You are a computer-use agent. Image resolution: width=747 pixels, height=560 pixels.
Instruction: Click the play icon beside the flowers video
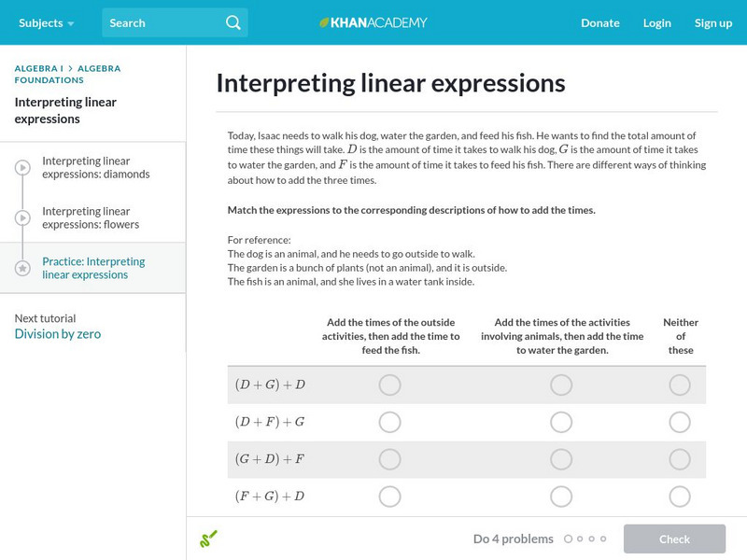pyautogui.click(x=23, y=217)
